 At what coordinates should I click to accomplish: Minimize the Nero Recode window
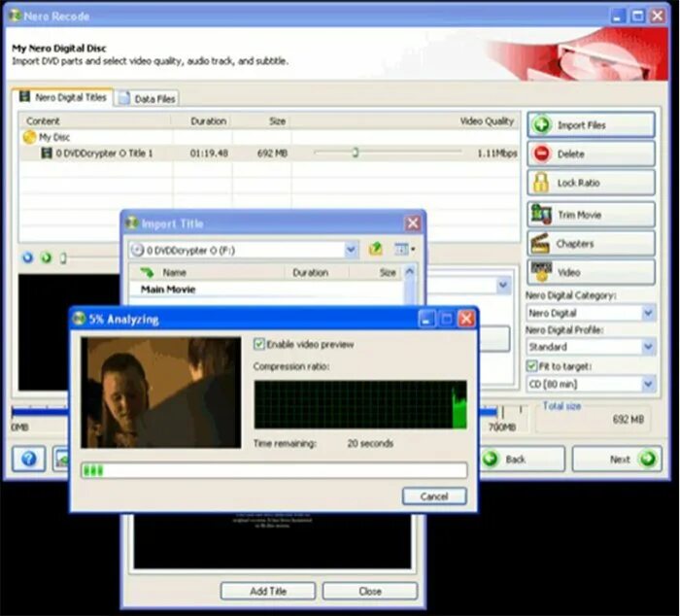tap(618, 17)
